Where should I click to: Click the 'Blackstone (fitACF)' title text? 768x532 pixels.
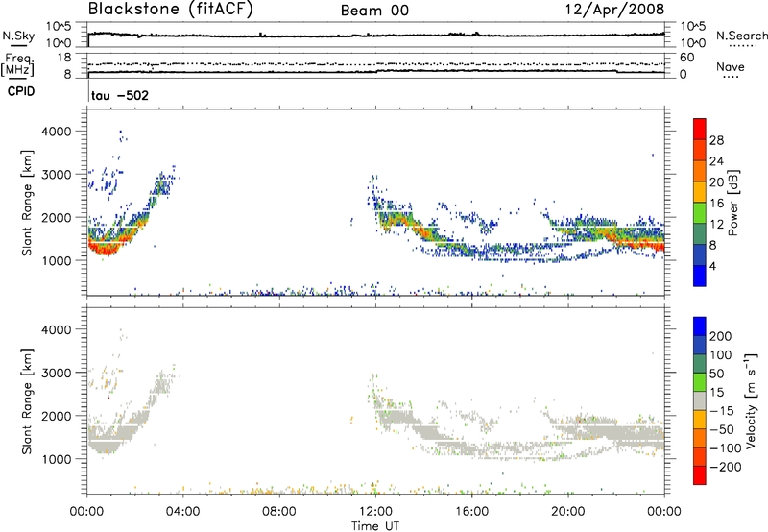pos(171,10)
